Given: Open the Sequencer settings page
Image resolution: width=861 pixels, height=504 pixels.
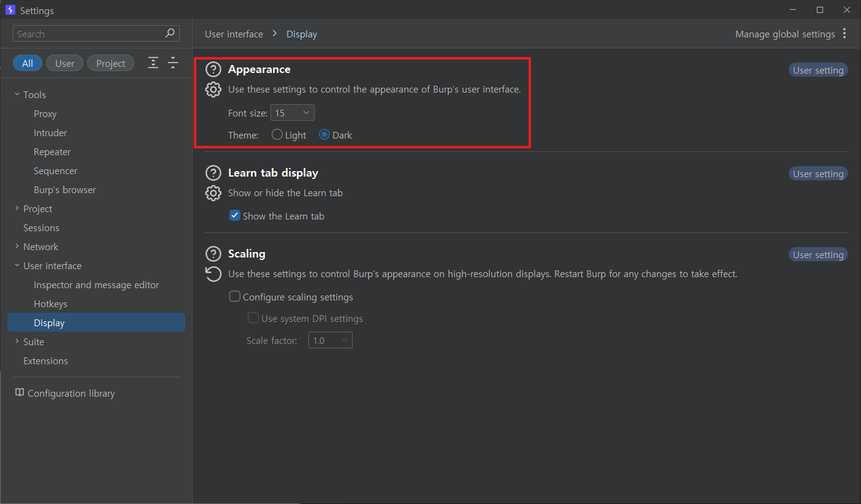Looking at the screenshot, I should tap(56, 170).
